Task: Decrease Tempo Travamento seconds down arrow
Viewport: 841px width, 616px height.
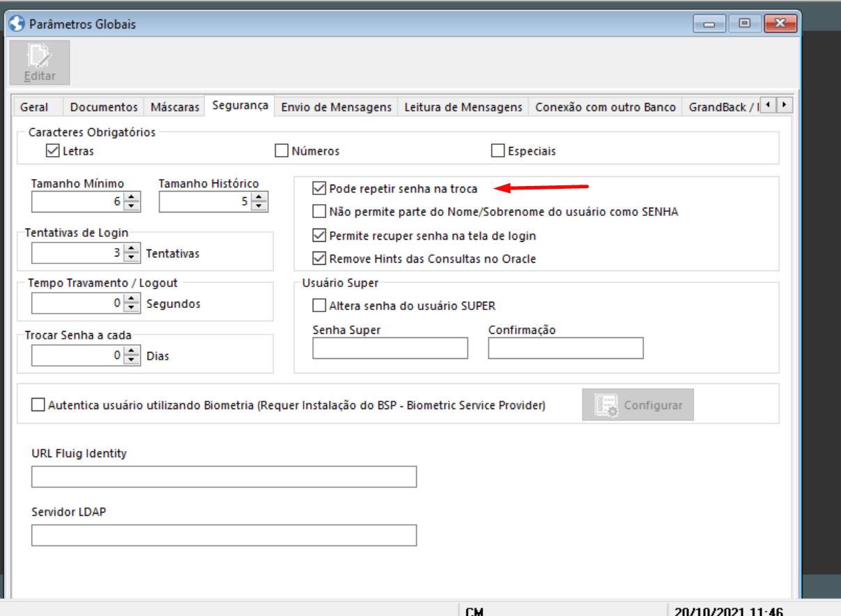Action: point(132,307)
